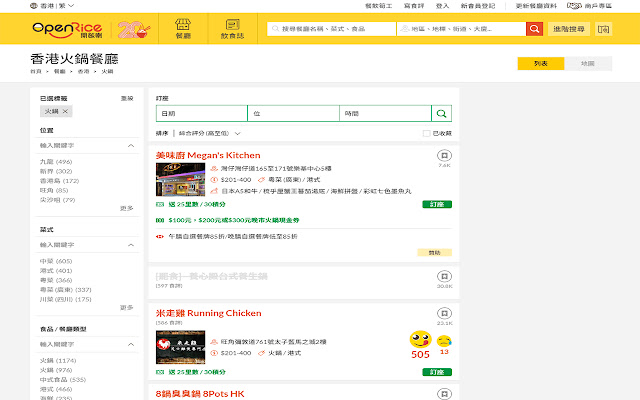The height and width of the screenshot is (400, 640).
Task: Bookmark Megan's Kitchen restaurant
Action: pos(443,156)
